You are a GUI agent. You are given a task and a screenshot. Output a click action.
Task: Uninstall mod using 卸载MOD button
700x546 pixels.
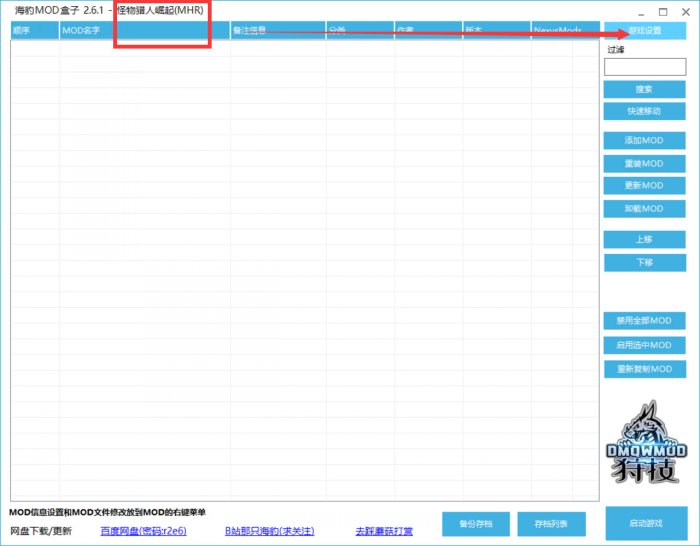[x=644, y=209]
